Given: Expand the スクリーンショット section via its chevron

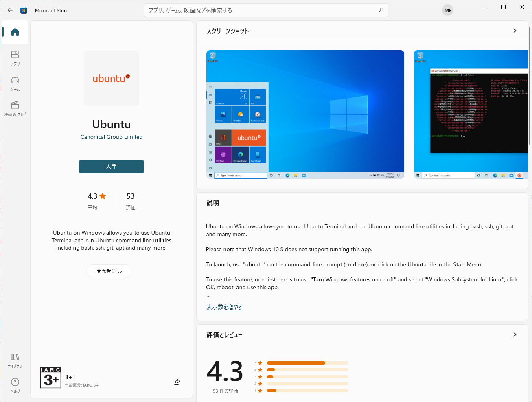Looking at the screenshot, I should click(514, 31).
